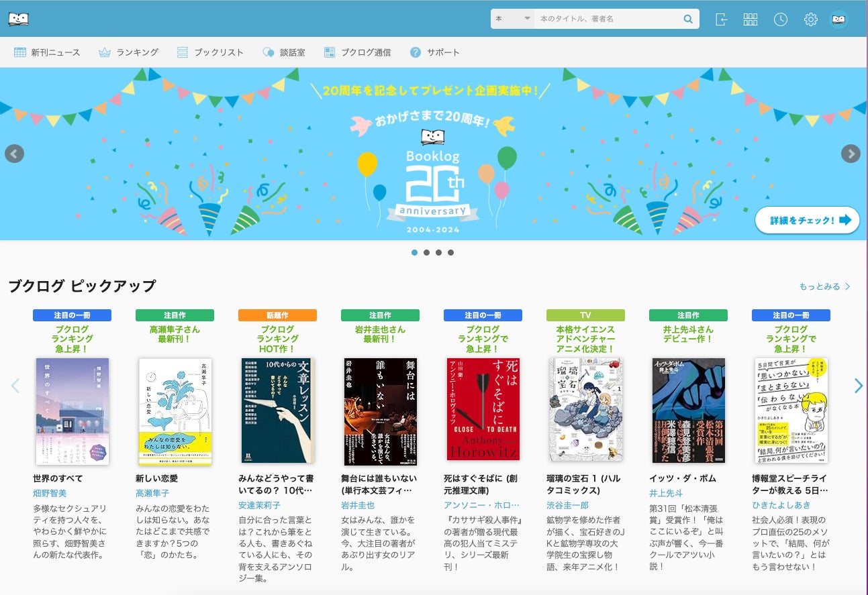Open the bookshelf grid icon
Screen dimensions: 868x595
tap(751, 19)
